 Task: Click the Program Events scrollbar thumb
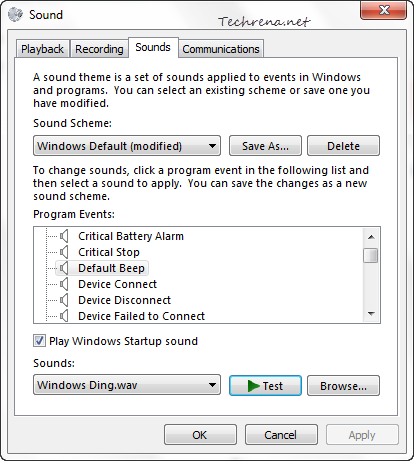pyautogui.click(x=371, y=255)
